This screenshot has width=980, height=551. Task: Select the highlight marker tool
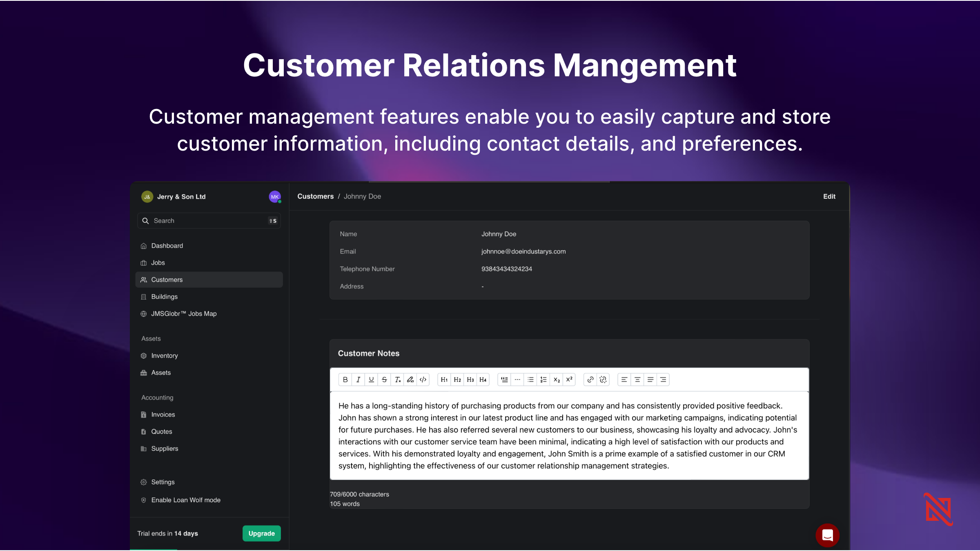tap(410, 380)
